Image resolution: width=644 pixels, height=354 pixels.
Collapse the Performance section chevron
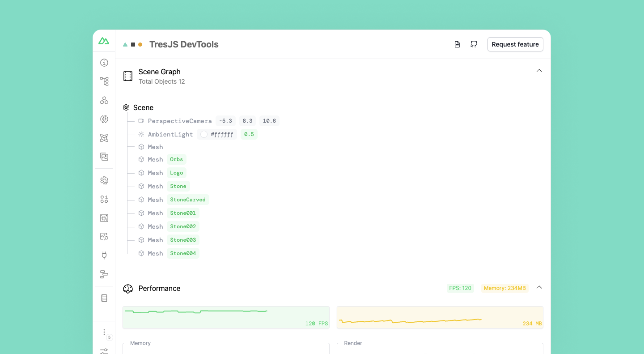tap(539, 287)
